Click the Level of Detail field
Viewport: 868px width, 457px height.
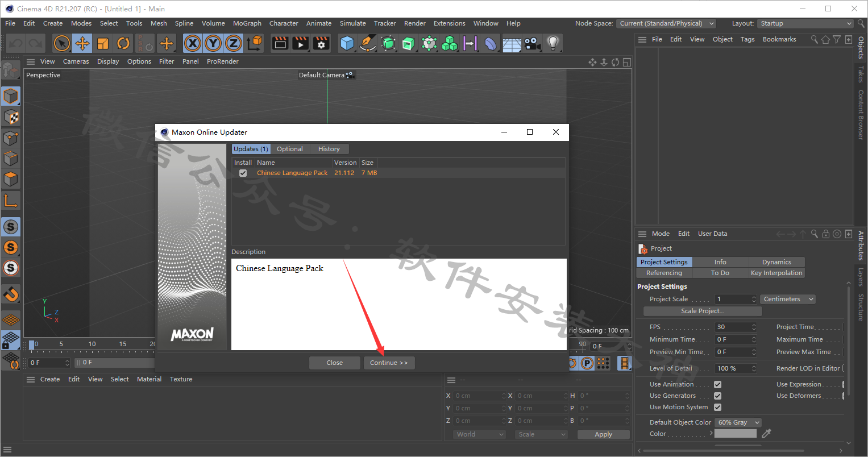pyautogui.click(x=736, y=368)
